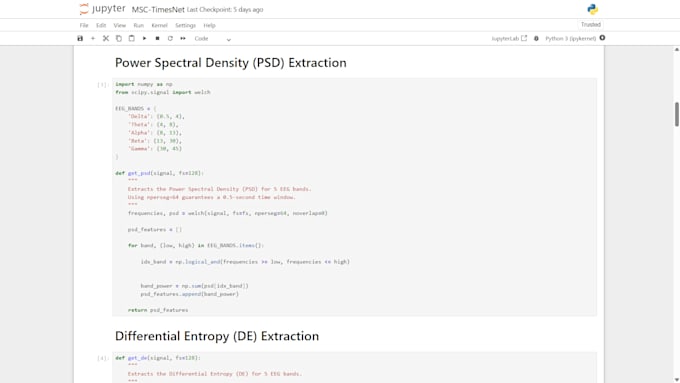Restart the kernel with the circular arrow icon
This screenshot has width=680, height=383.
[170, 39]
